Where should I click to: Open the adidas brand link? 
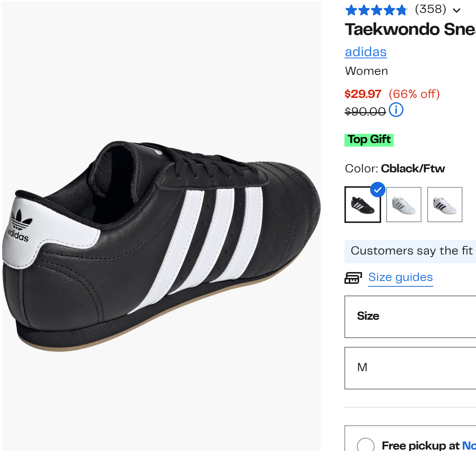pyautogui.click(x=366, y=52)
